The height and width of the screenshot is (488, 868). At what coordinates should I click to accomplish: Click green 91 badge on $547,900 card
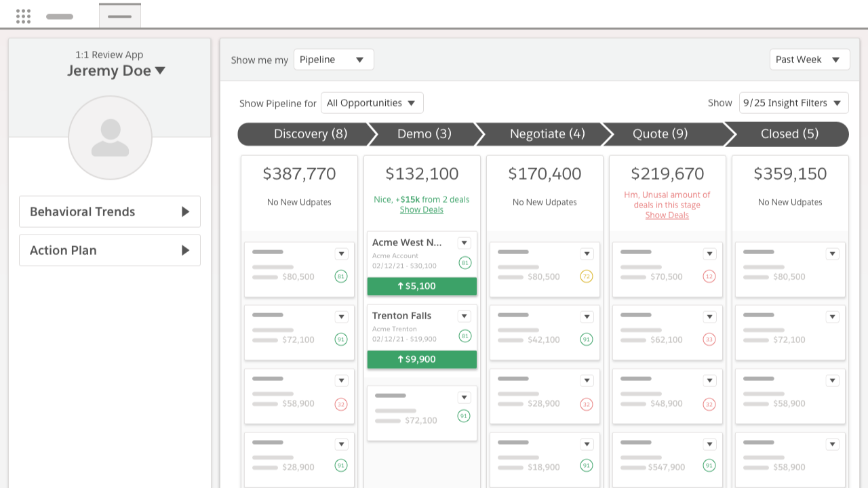[709, 466]
